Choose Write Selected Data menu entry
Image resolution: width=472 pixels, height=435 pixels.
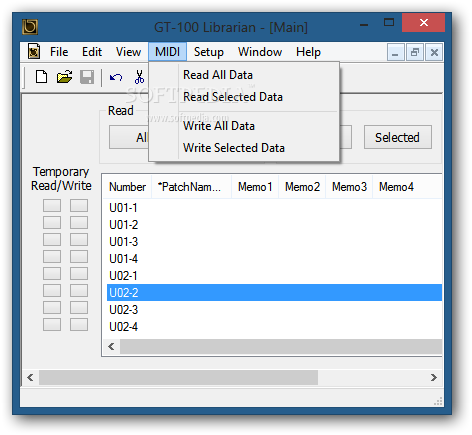click(x=234, y=148)
